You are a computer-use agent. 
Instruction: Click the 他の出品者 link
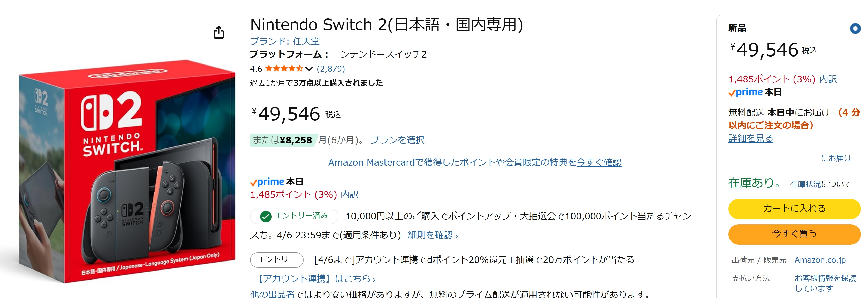pos(272,294)
